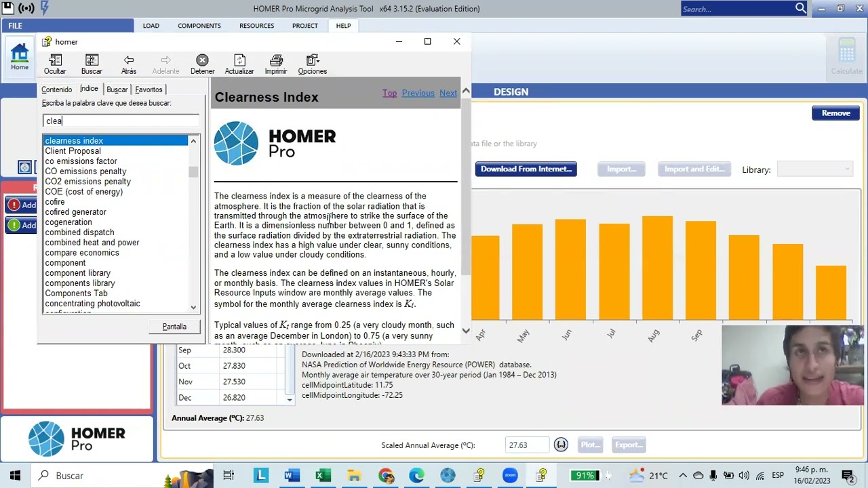Screen dimensions: 868x488
Task: Open Task View on taskbar
Action: 229,475
